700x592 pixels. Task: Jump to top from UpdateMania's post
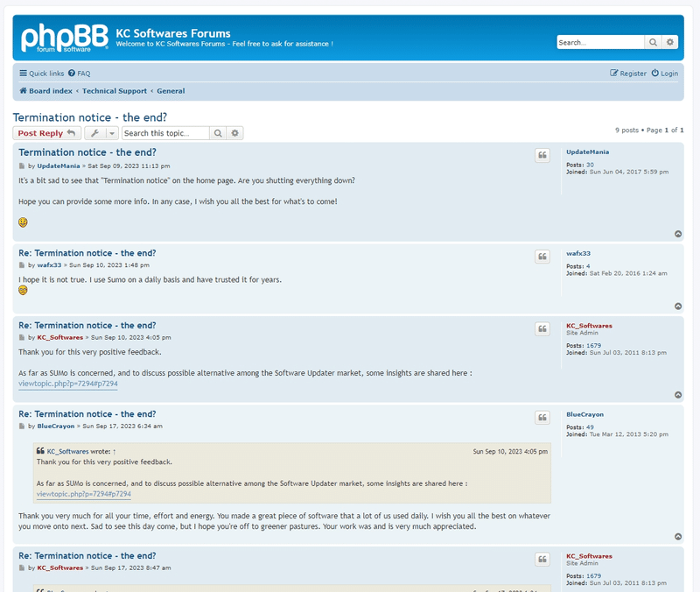677,234
